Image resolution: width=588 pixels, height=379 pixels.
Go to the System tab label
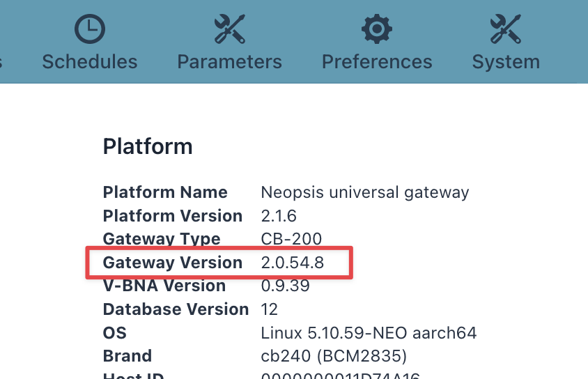click(506, 62)
